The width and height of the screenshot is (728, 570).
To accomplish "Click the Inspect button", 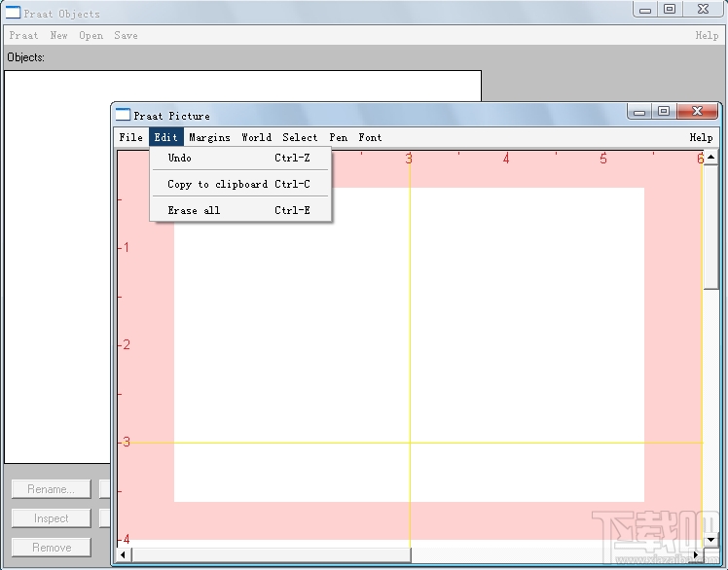I will pyautogui.click(x=51, y=518).
